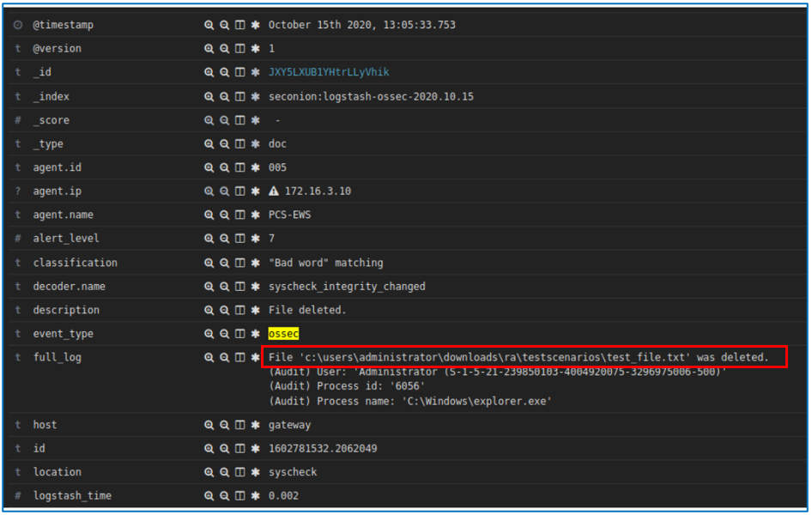Filter for value on alert_level row

pos(209,239)
